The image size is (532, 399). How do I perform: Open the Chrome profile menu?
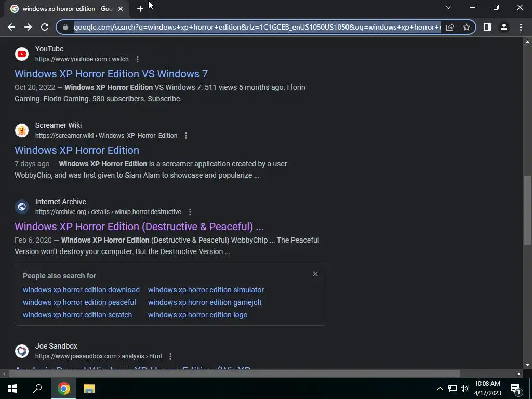coord(504,27)
